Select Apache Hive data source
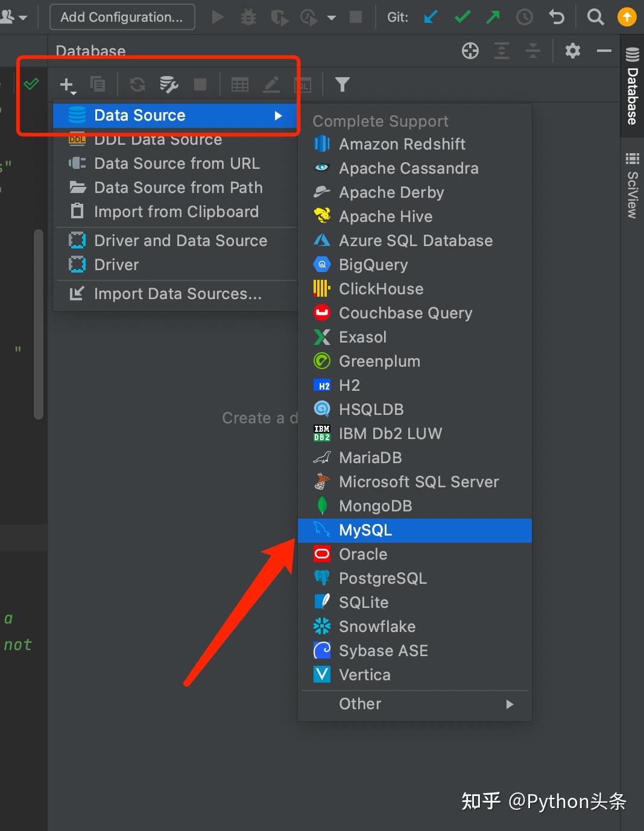 415,216
